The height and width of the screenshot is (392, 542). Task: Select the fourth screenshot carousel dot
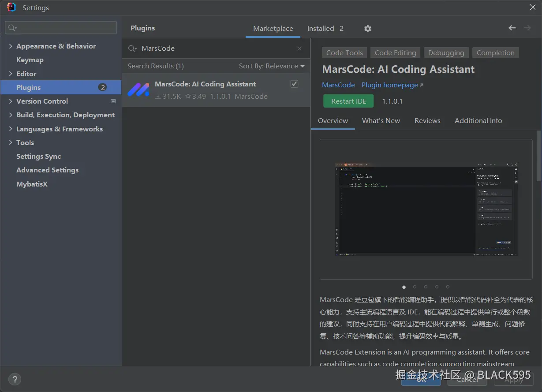(437, 287)
